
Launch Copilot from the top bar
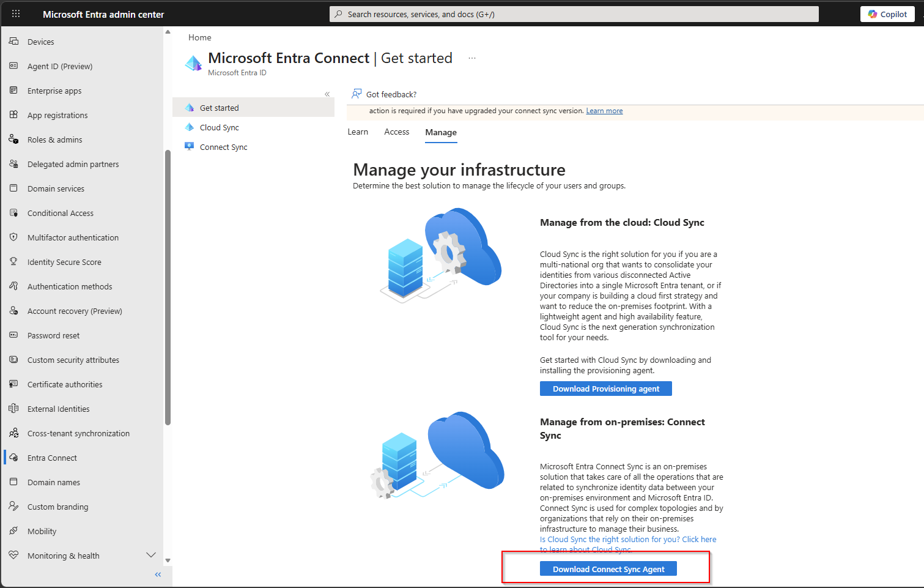tap(887, 13)
